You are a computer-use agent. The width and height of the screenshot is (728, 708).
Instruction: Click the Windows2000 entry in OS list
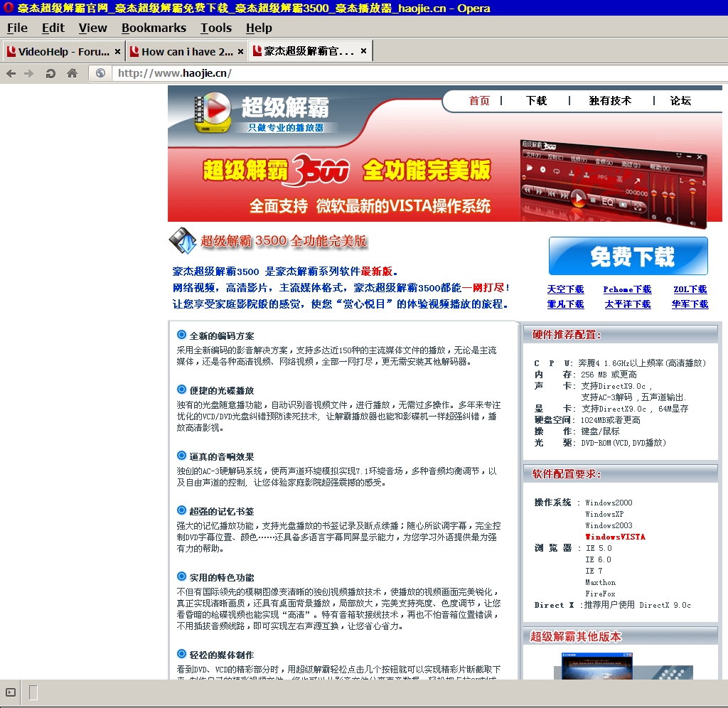[x=609, y=503]
